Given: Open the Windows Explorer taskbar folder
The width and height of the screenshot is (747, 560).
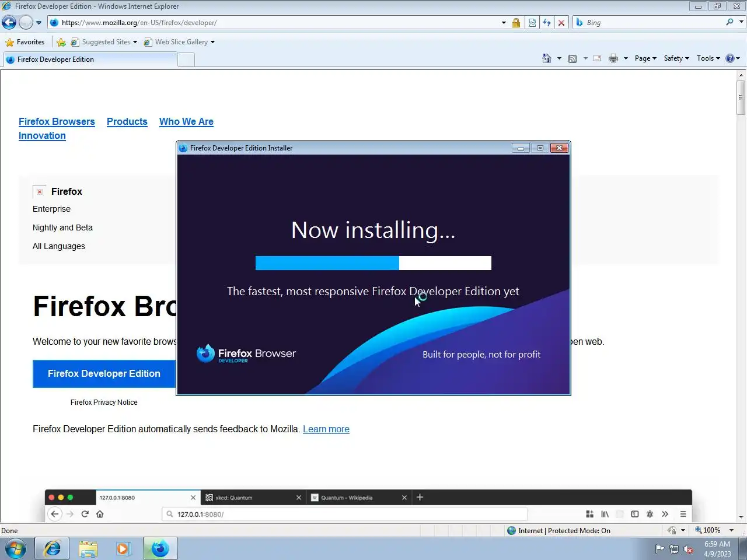Looking at the screenshot, I should (88, 549).
